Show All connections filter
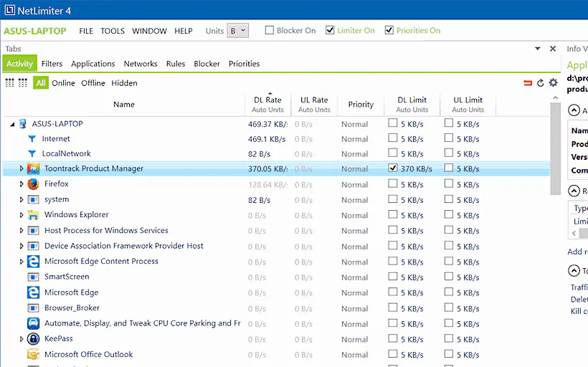This screenshot has height=367, width=588. point(41,83)
